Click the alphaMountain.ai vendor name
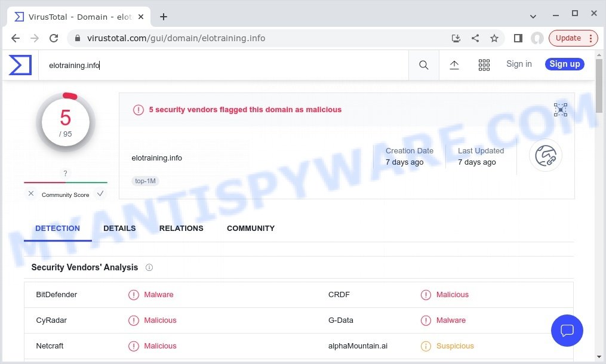This screenshot has width=606, height=364. (358, 346)
